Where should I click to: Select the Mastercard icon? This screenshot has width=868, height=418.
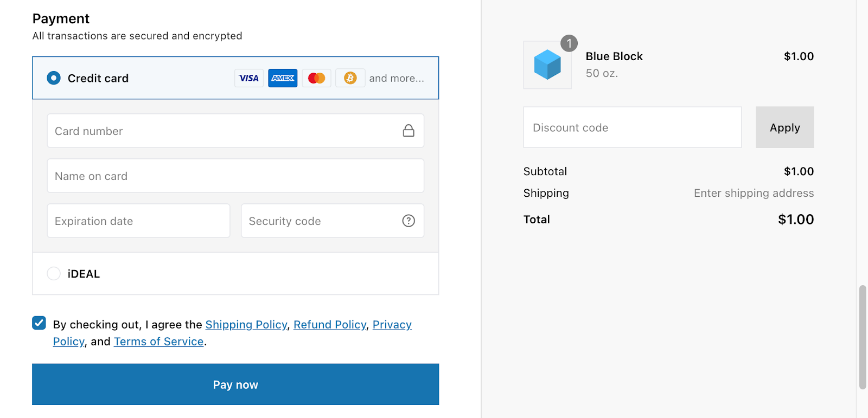[x=316, y=78]
